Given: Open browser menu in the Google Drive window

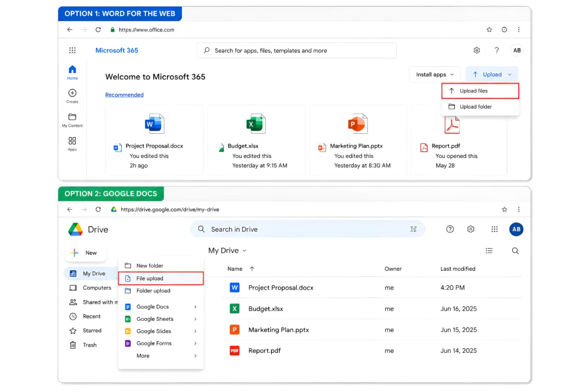Looking at the screenshot, I should (519, 209).
